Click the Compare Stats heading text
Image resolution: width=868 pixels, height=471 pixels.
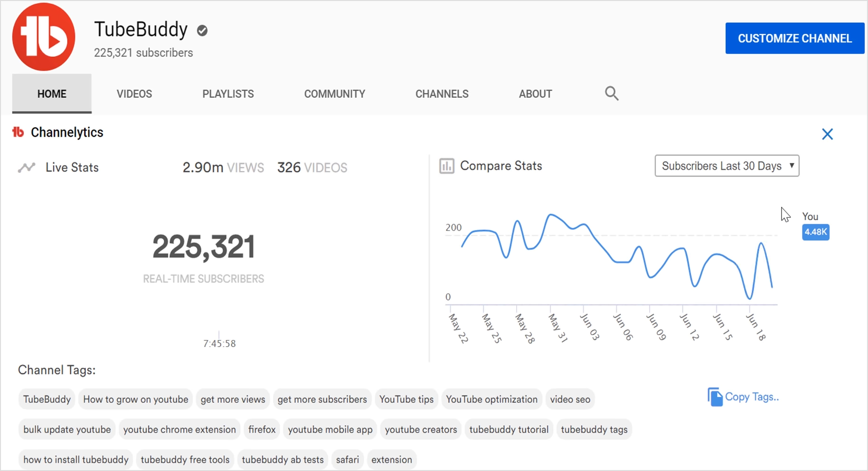[501, 166]
